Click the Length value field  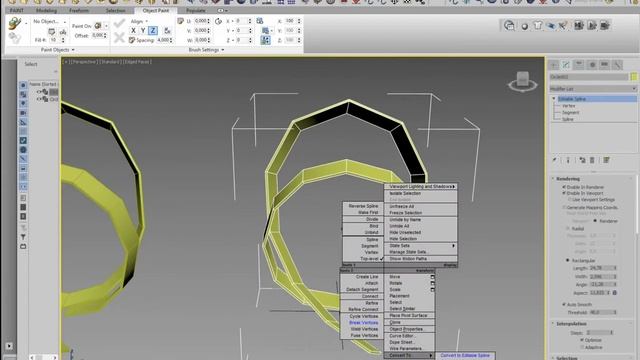[602, 268]
